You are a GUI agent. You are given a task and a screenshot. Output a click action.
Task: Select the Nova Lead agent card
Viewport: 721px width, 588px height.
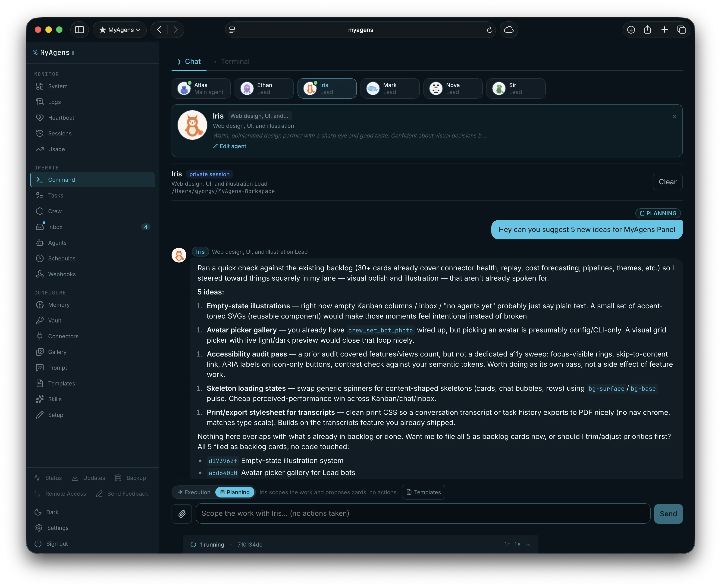(453, 88)
